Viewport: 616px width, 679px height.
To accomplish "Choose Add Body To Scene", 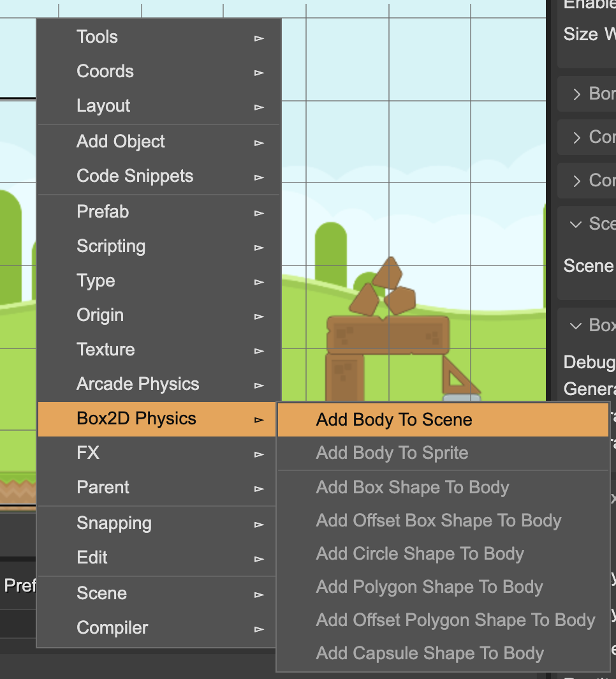I will coord(443,420).
